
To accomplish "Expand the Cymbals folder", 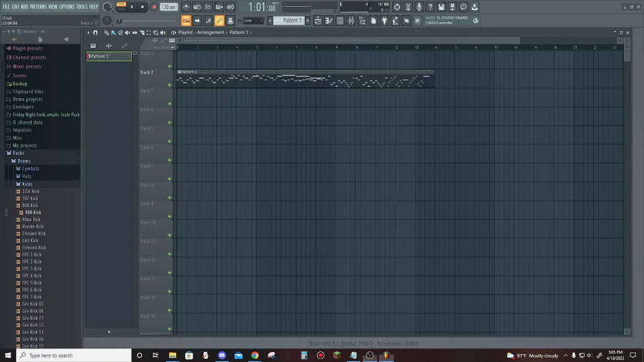I will (x=30, y=169).
